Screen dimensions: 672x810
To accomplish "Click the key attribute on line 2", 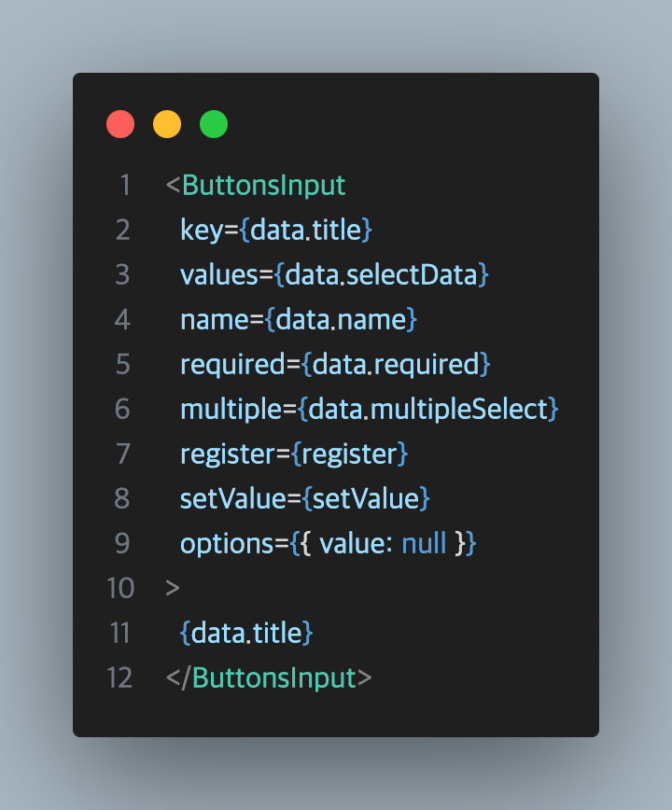I will [202, 230].
